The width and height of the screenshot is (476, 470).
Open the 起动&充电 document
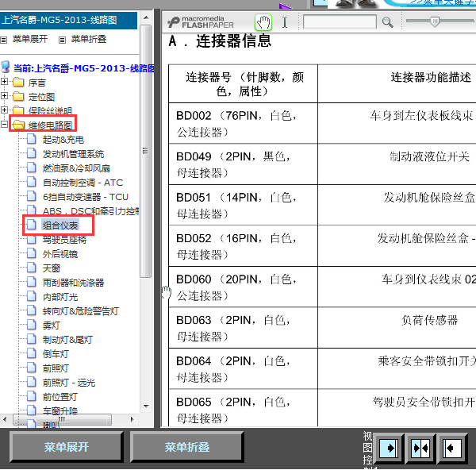(63, 140)
